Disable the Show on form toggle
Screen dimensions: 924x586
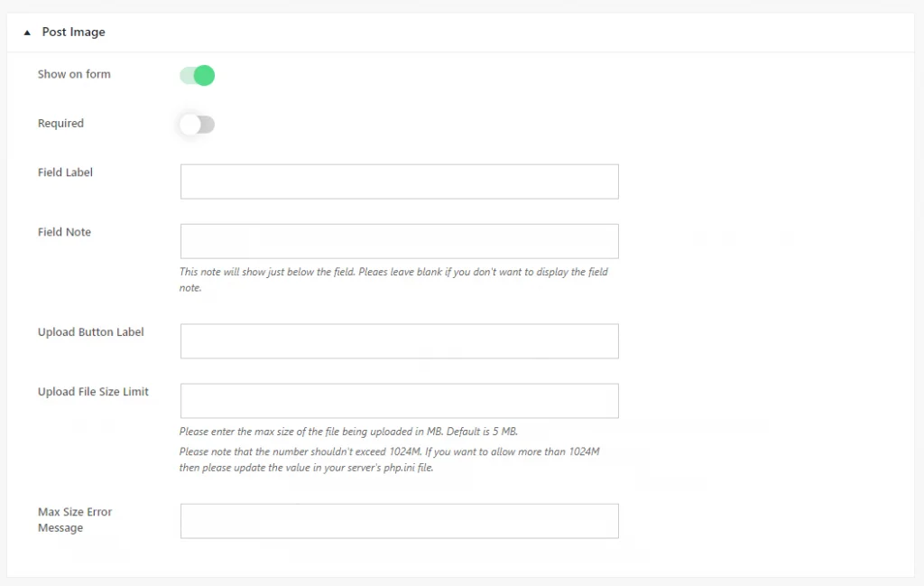click(x=198, y=76)
